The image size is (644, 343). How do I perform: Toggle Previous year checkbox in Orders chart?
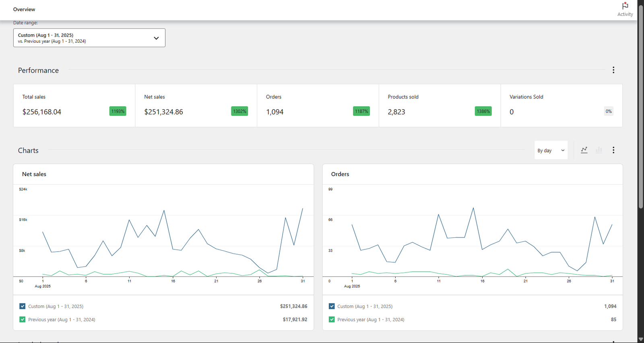click(332, 320)
